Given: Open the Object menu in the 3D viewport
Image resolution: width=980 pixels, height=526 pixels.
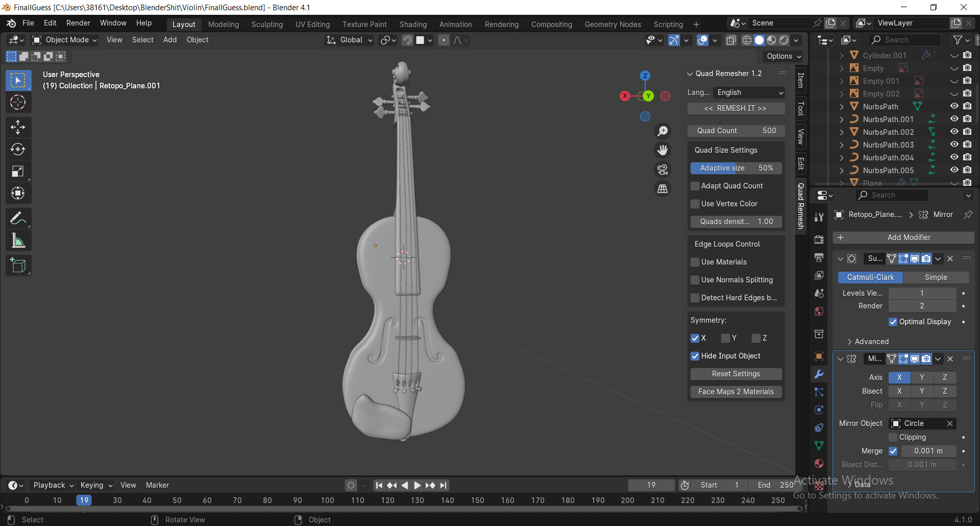Looking at the screenshot, I should 198,40.
